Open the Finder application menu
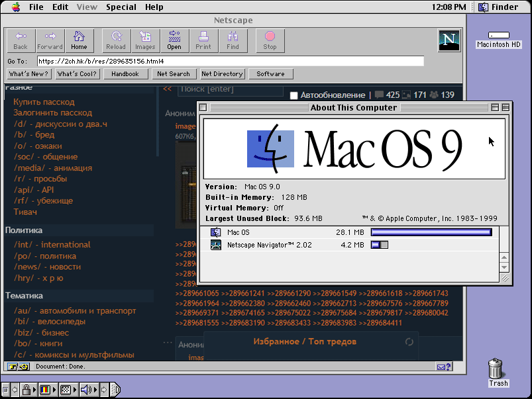532x399 pixels. point(498,7)
